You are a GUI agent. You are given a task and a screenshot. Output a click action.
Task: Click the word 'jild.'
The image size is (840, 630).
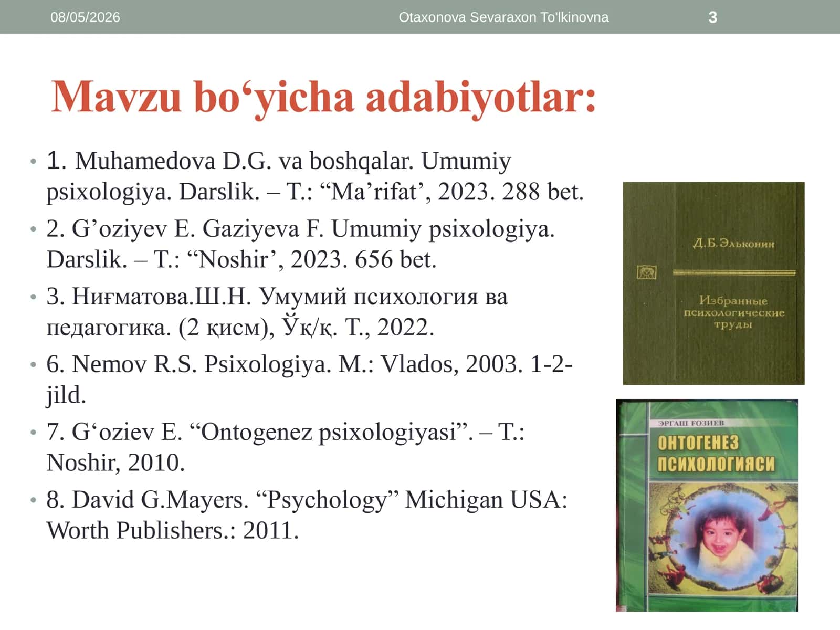pos(66,395)
